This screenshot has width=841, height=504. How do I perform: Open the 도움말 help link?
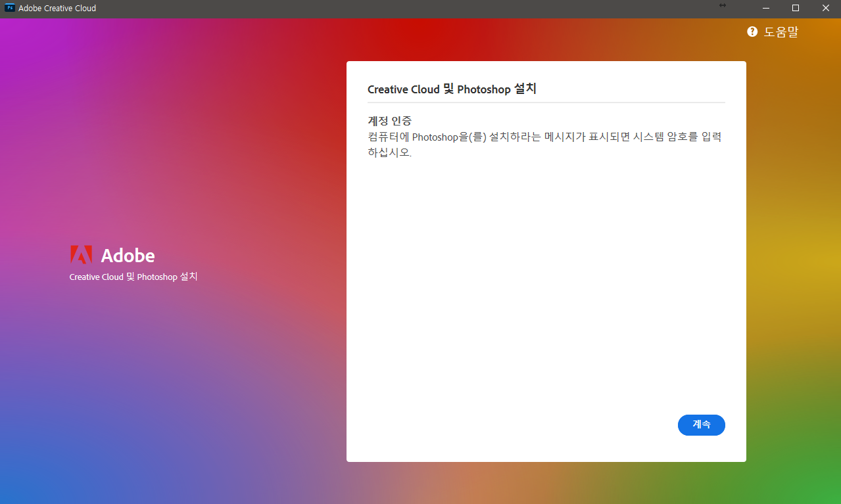(x=781, y=32)
